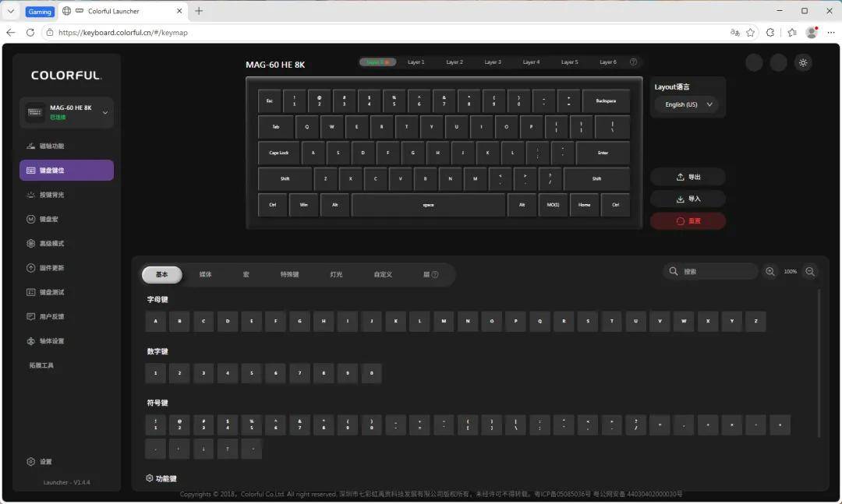
Task: Select the Caps Lock key on the keyboard
Action: (278, 153)
